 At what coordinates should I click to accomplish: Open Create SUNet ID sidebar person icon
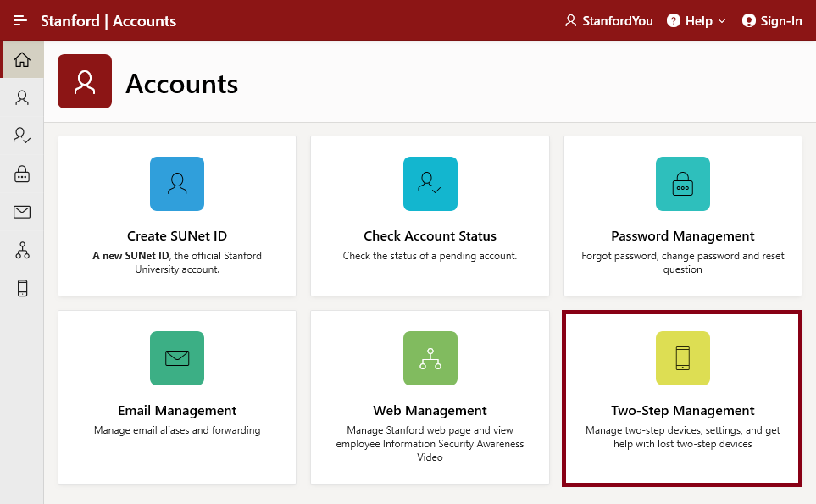22,97
